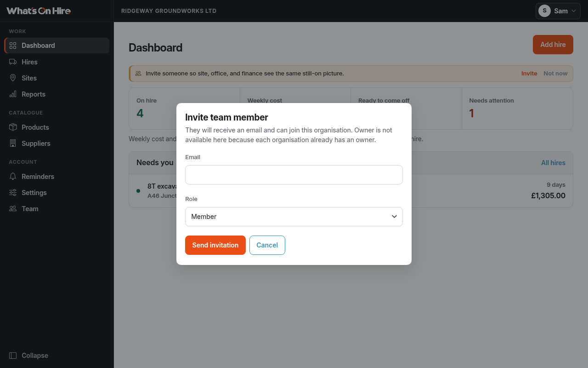Click the Invite link in banner
Viewport: 588px width, 368px height.
click(x=529, y=73)
